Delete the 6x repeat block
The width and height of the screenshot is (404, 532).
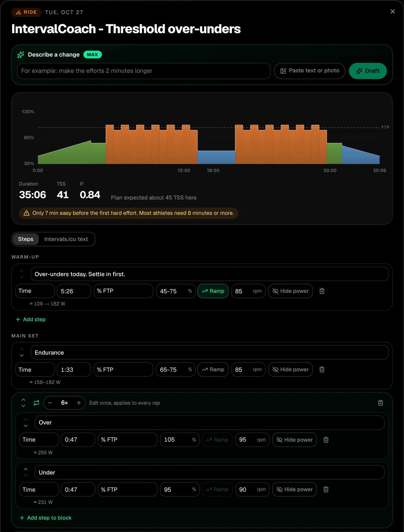(x=380, y=403)
